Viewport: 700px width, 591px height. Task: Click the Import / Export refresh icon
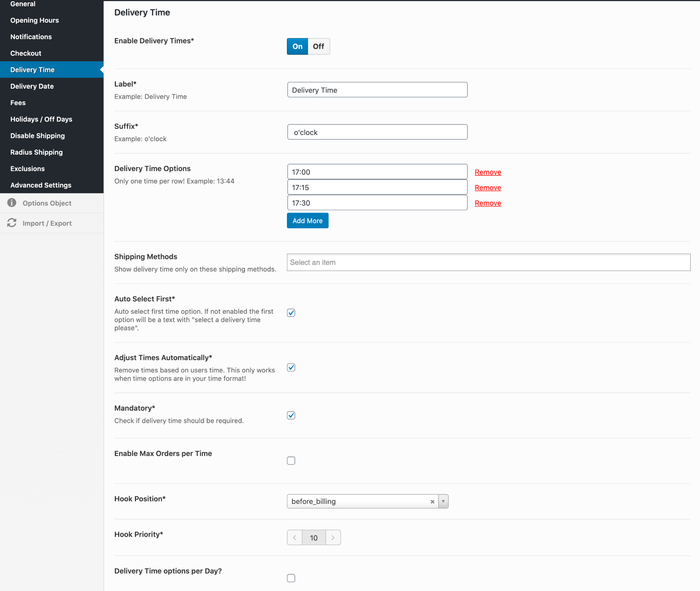coord(12,223)
